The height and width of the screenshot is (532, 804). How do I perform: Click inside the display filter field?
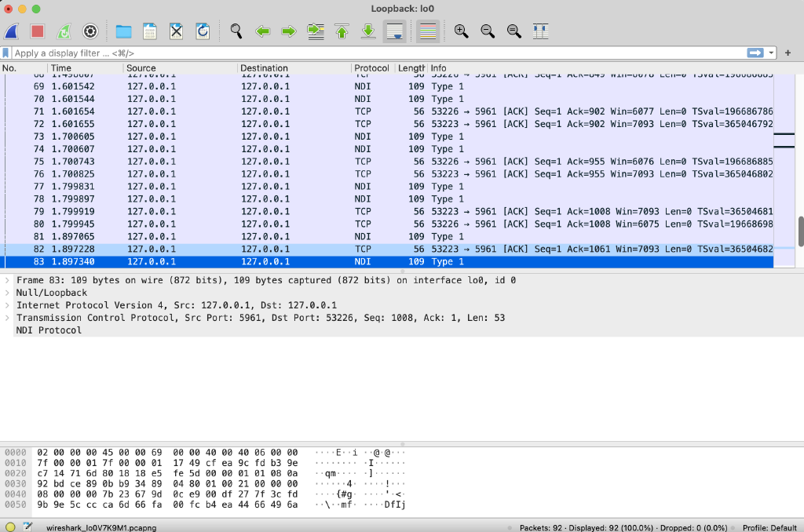tap(314, 53)
